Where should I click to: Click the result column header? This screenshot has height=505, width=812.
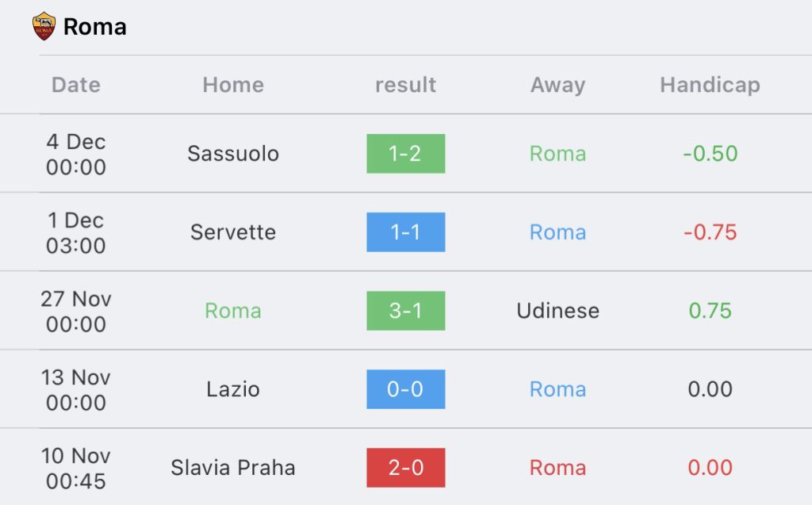click(x=405, y=85)
